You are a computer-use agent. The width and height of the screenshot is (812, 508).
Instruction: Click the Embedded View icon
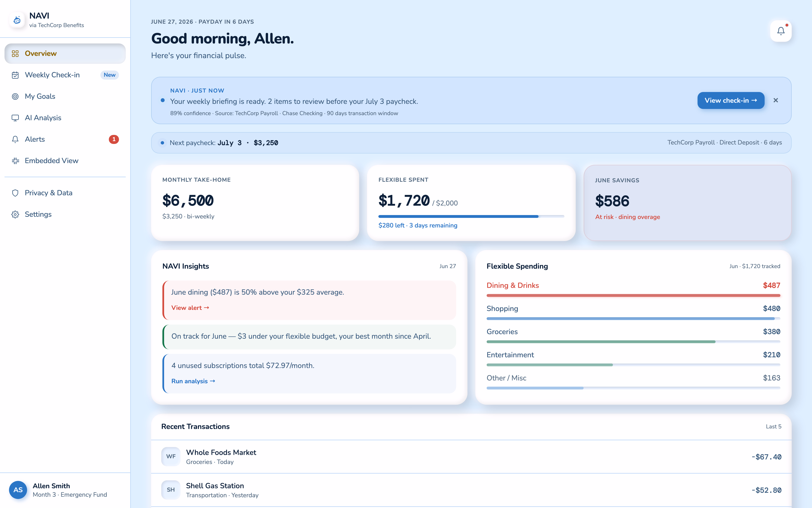coord(15,161)
